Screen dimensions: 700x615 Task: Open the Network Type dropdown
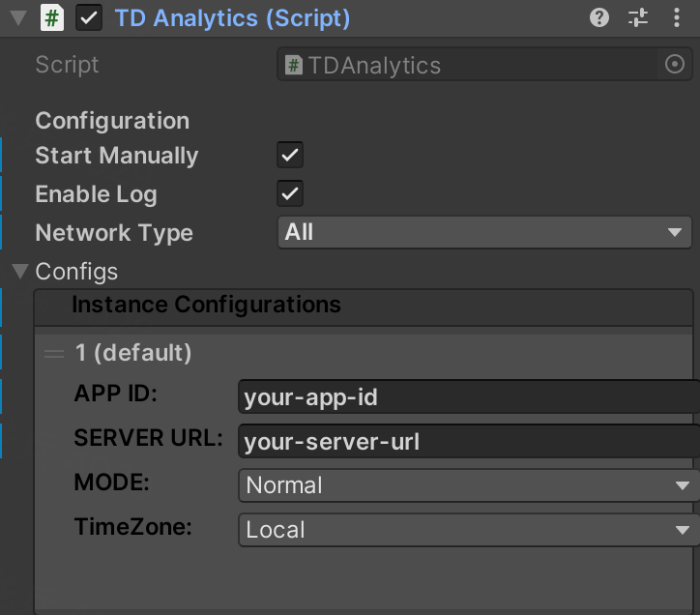[x=483, y=232]
